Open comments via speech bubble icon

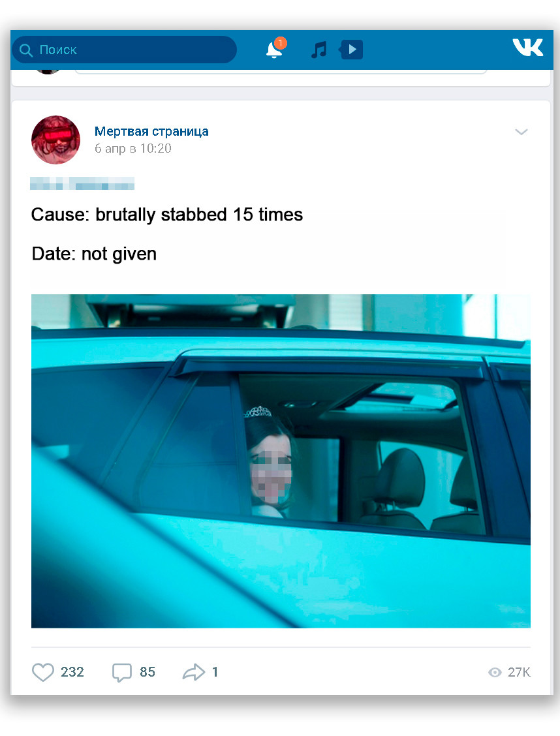pyautogui.click(x=121, y=672)
